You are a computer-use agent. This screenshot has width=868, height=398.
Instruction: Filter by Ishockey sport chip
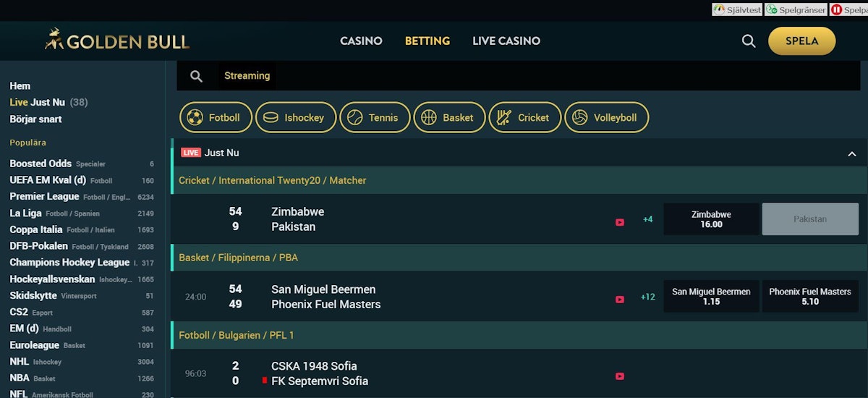pos(296,117)
